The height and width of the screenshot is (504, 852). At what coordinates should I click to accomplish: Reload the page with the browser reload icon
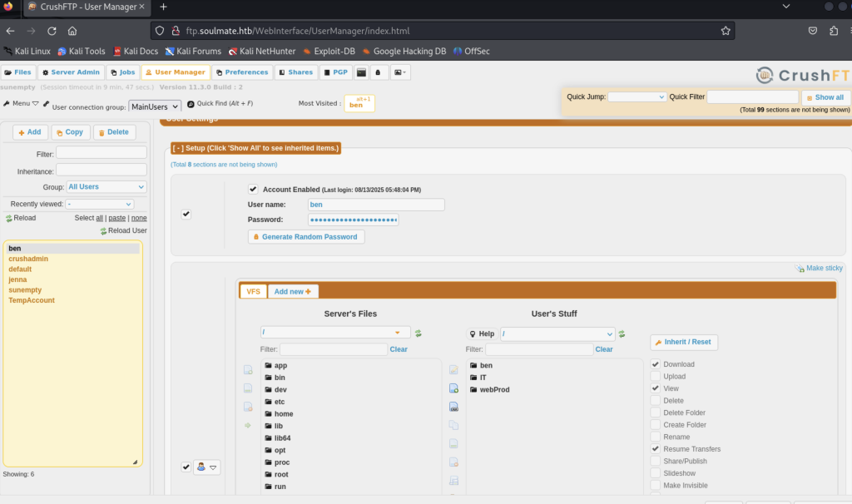[52, 31]
